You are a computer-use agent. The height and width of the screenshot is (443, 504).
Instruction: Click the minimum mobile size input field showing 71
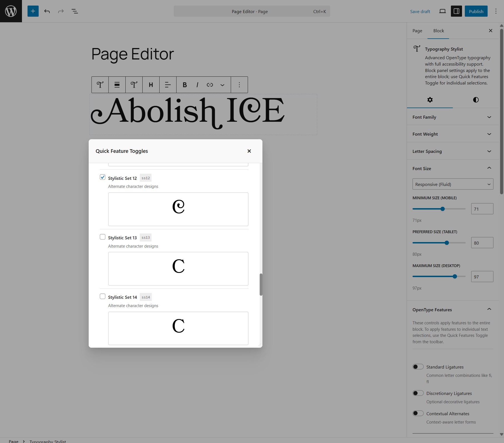point(482,209)
